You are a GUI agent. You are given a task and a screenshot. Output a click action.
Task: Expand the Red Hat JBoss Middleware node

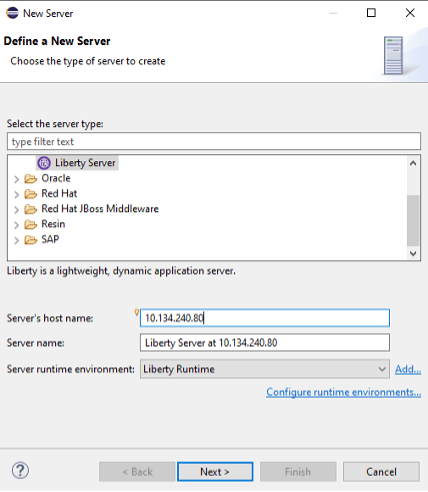[x=16, y=210]
